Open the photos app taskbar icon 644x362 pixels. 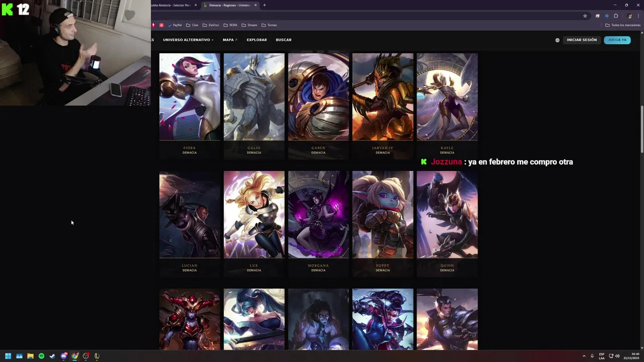pyautogui.click(x=19, y=356)
